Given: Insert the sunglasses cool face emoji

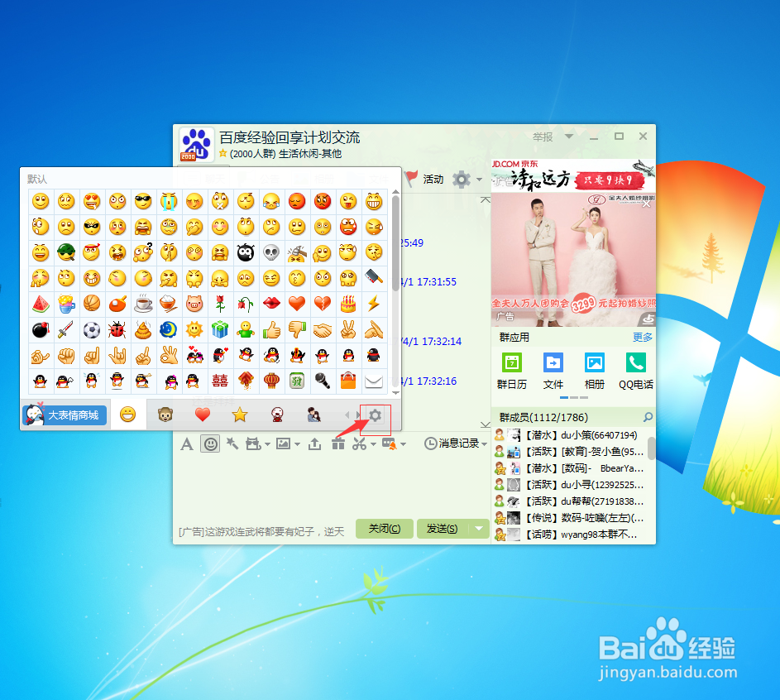Looking at the screenshot, I should click(143, 201).
